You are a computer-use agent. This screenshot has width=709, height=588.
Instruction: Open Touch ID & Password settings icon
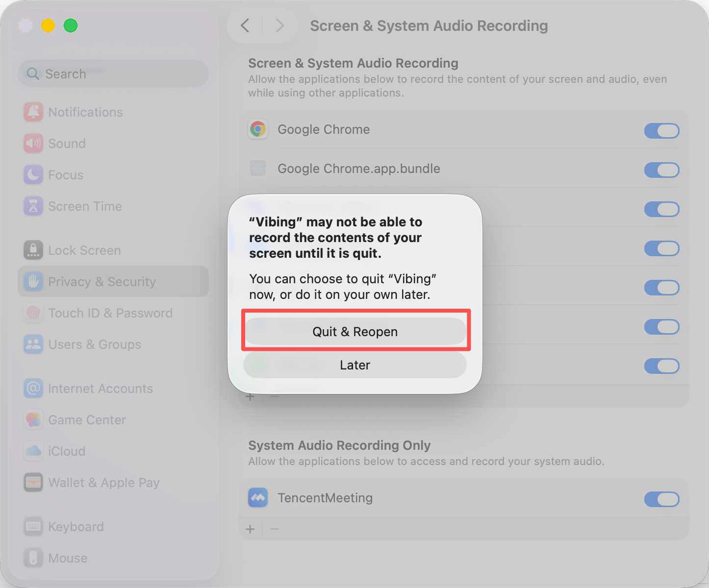[x=33, y=313]
